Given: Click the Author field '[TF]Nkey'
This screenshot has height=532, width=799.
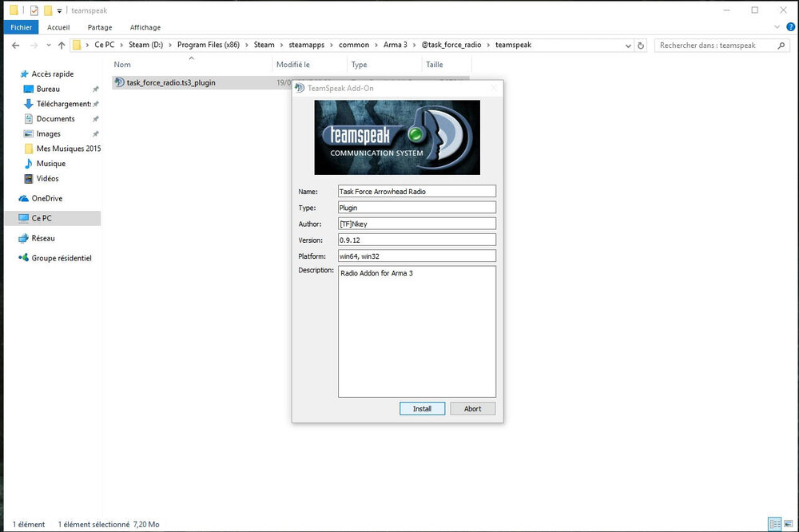Looking at the screenshot, I should pyautogui.click(x=417, y=224).
